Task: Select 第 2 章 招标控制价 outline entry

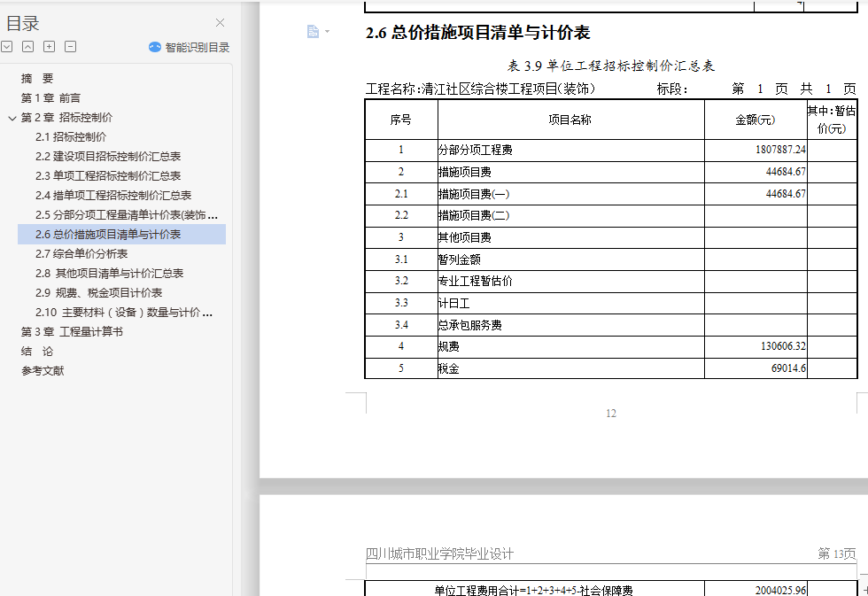Action: [x=67, y=117]
